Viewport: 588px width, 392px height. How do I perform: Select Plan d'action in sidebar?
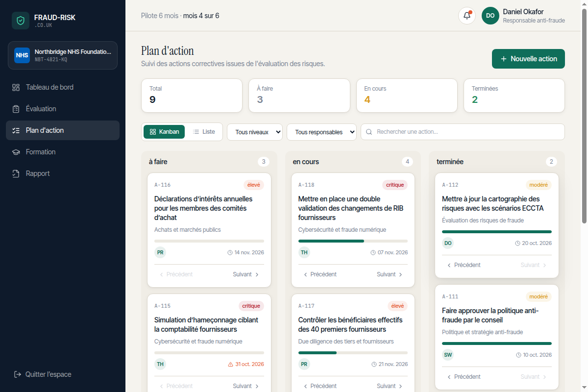click(63, 130)
